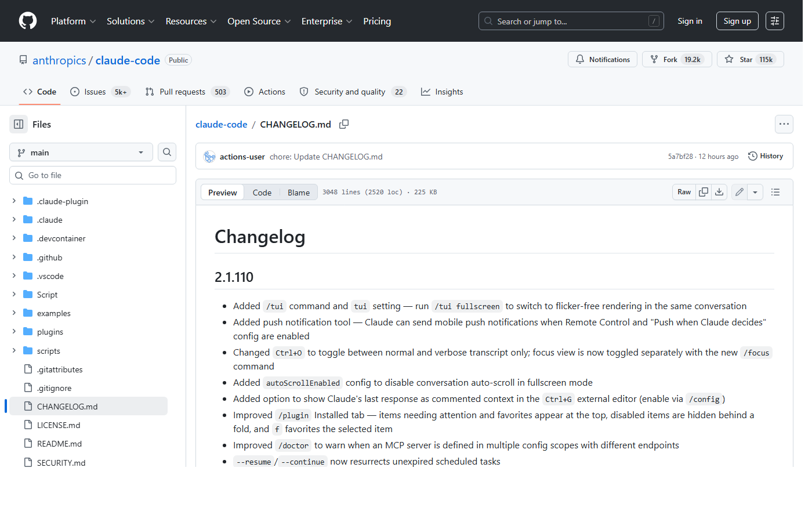Open the Actions tab
The width and height of the screenshot is (812, 522).
[265, 92]
